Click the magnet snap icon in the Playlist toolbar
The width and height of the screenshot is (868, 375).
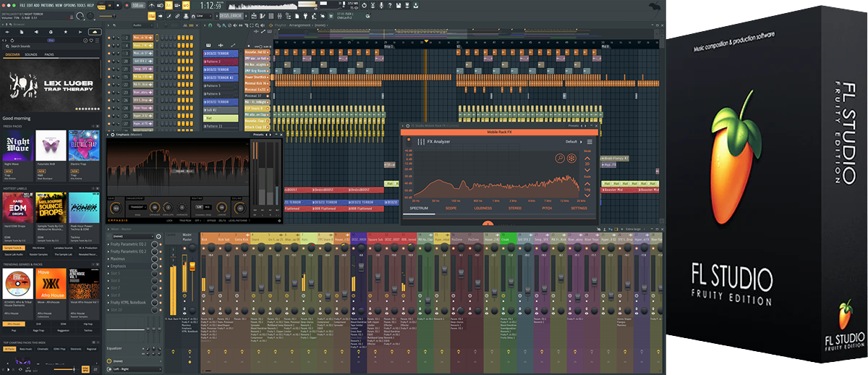(210, 25)
